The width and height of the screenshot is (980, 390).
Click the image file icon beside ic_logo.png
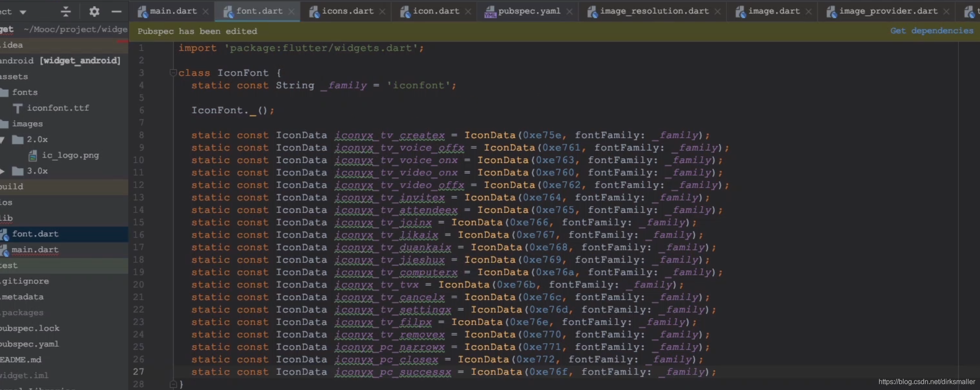coord(32,155)
